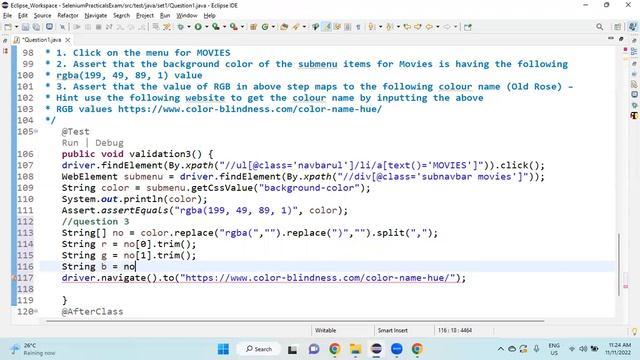Click the Run External Tools icon

point(233,27)
